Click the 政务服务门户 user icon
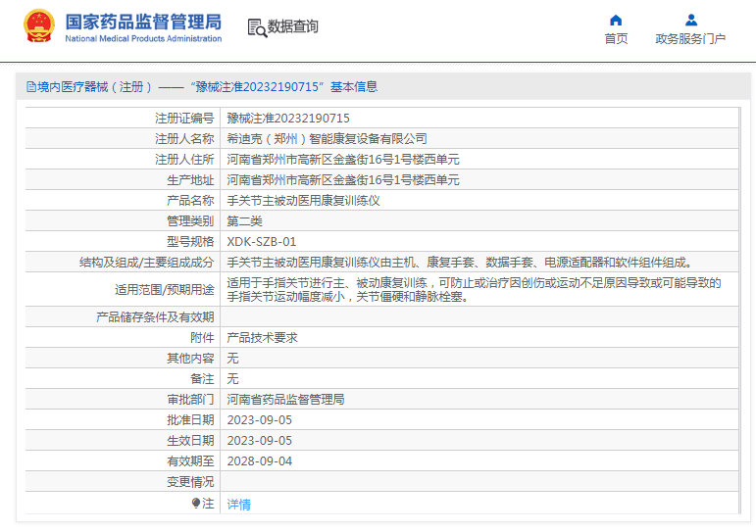Screen dimensions: 756x532 click(691, 21)
